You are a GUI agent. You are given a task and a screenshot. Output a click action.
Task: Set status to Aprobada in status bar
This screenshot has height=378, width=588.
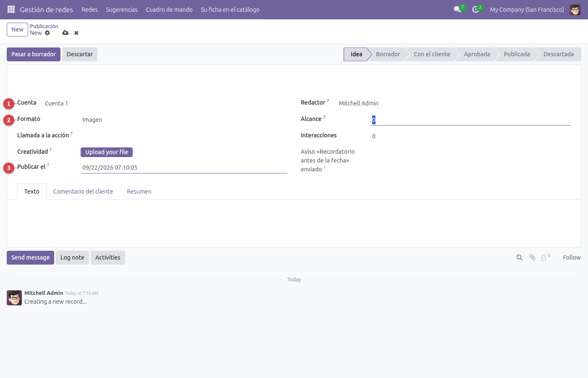click(477, 54)
